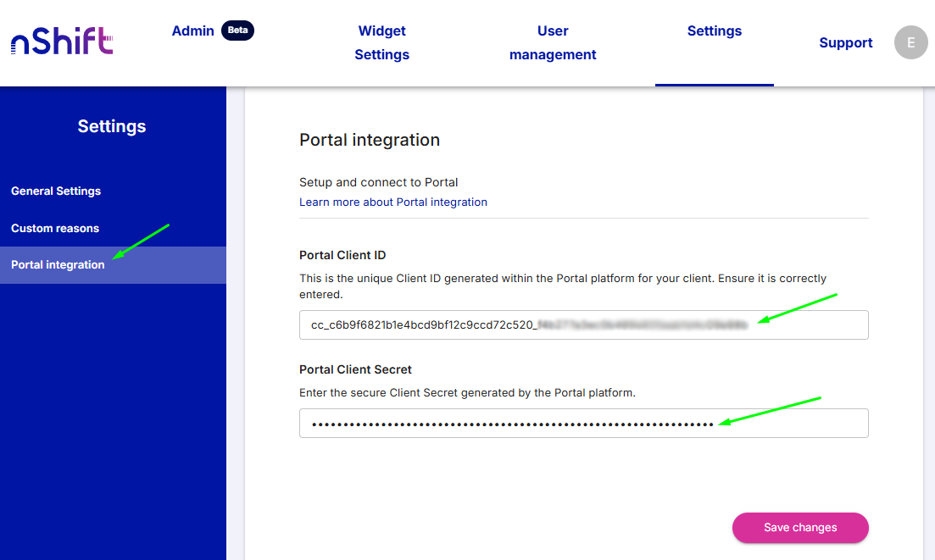Click the 'Enter the secure Client Secret' description
The width and height of the screenshot is (935, 560).
click(468, 392)
